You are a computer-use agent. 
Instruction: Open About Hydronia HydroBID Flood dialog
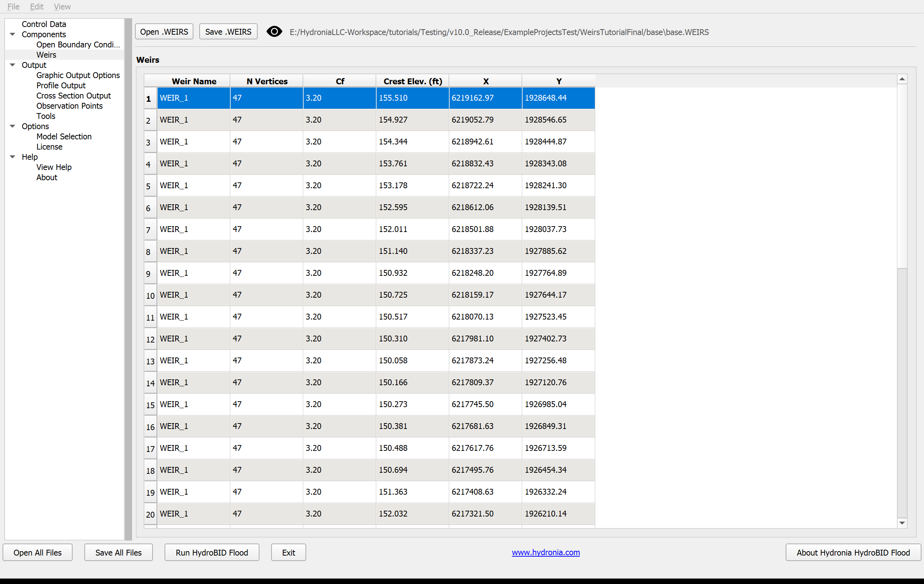tap(853, 552)
